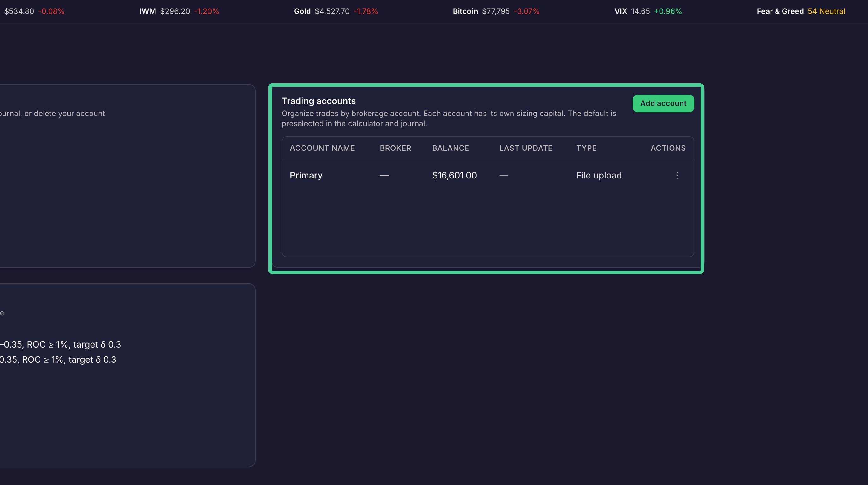Click the Broker column header
The width and height of the screenshot is (868, 485).
click(x=395, y=148)
